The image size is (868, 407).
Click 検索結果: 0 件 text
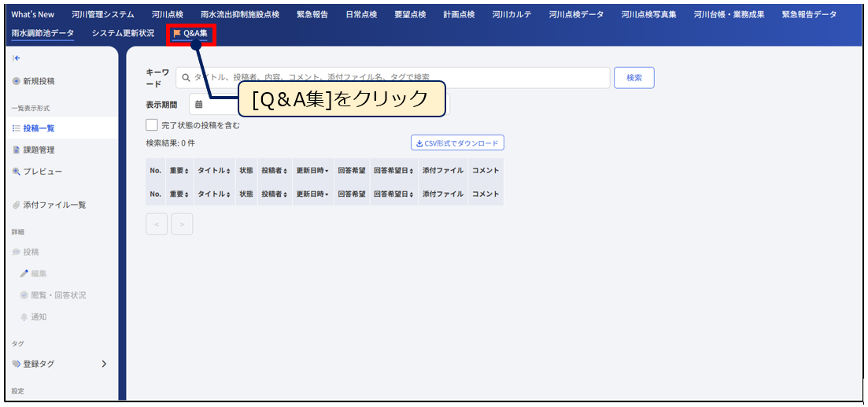[x=171, y=142]
